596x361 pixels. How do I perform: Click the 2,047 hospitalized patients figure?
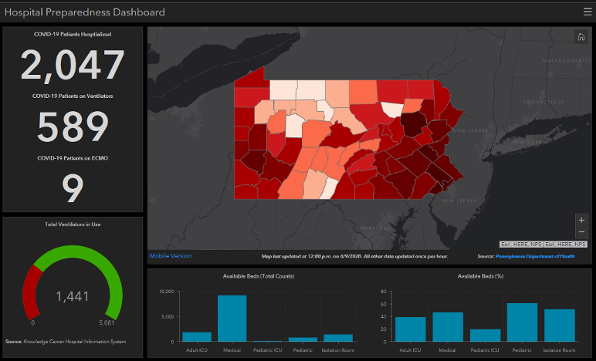(x=72, y=65)
